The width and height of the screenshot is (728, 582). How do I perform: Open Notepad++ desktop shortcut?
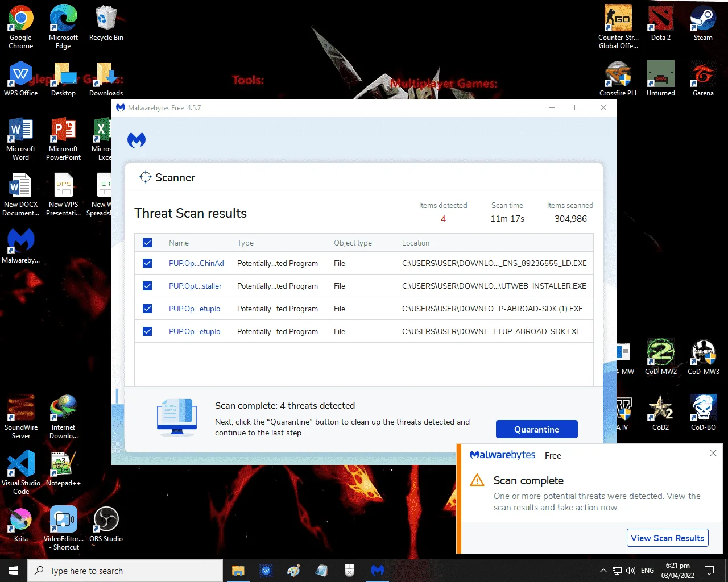63,469
